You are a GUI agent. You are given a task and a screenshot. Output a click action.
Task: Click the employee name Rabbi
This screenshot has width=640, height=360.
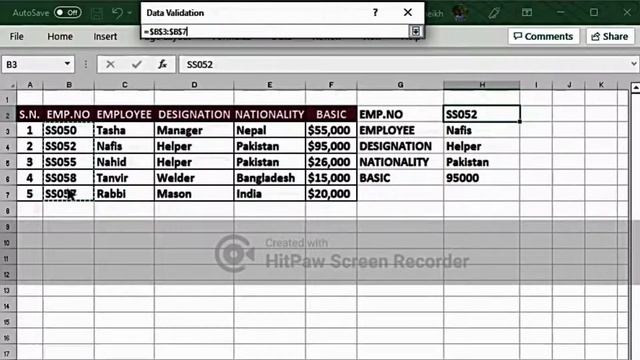pos(124,194)
